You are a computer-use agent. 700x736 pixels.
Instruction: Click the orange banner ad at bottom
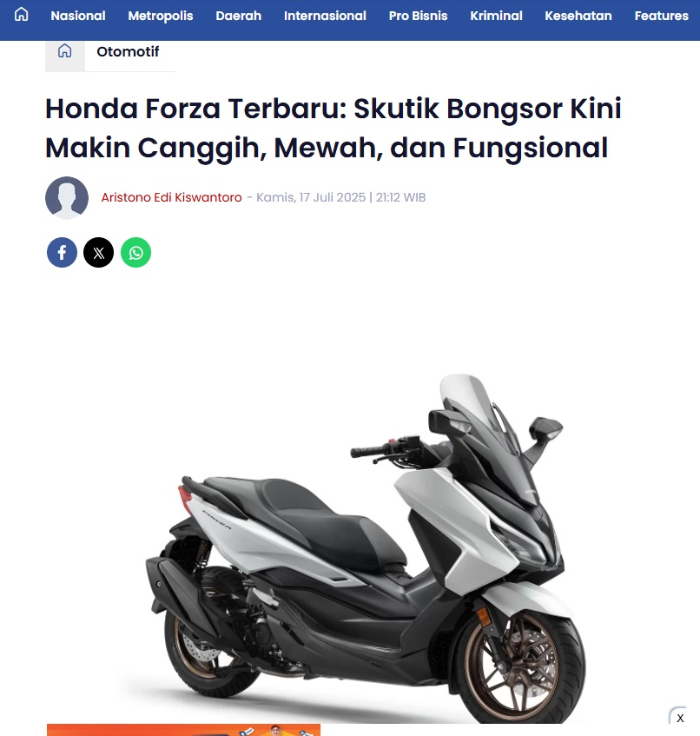[x=183, y=730]
